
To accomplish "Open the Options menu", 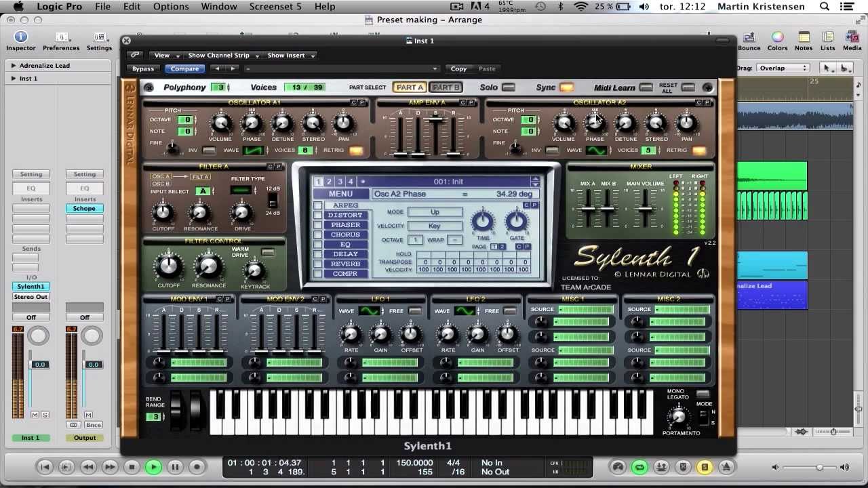I will pyautogui.click(x=171, y=7).
